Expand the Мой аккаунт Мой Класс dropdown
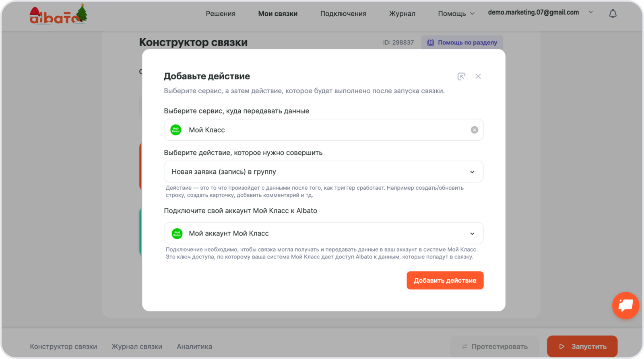Image resolution: width=644 pixels, height=359 pixels. 472,234
